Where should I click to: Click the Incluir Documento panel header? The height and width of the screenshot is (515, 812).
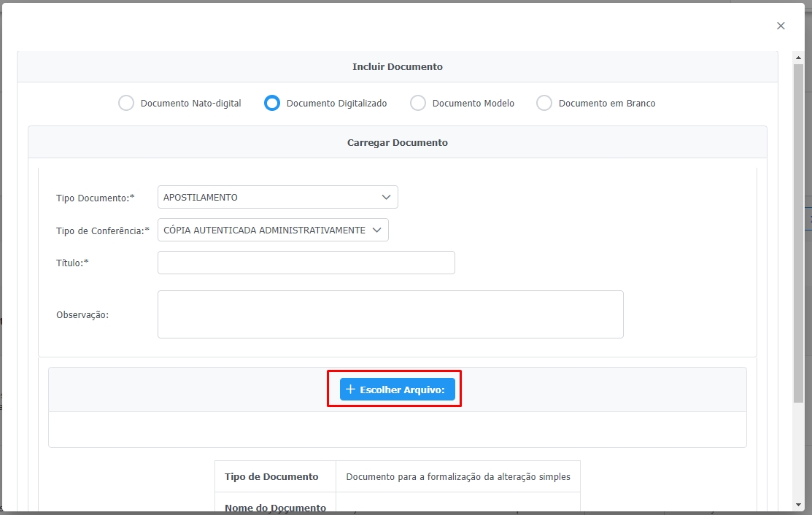tap(398, 66)
